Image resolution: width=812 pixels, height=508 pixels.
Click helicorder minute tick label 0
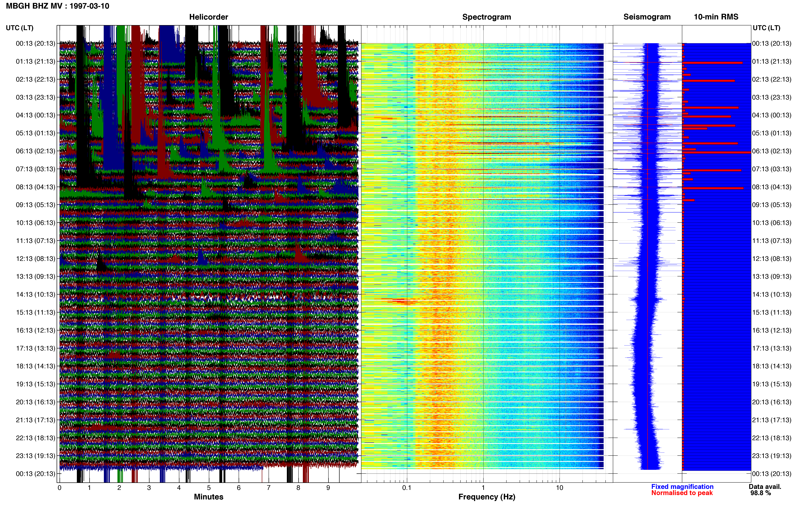pyautogui.click(x=59, y=488)
